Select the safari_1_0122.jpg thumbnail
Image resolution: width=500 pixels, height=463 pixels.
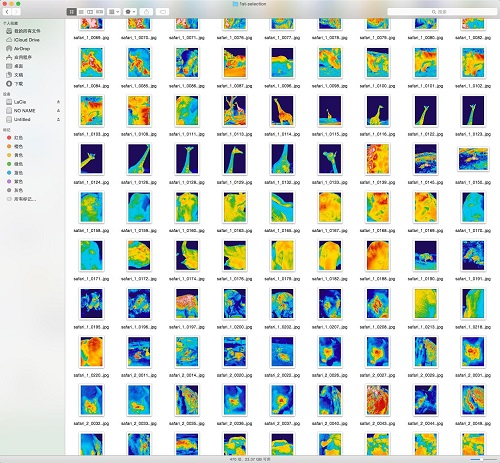[425, 111]
